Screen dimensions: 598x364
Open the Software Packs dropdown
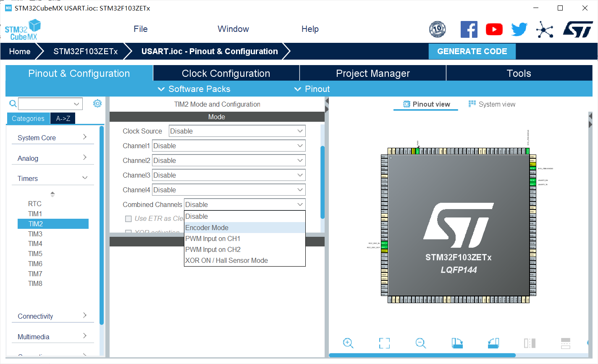tap(194, 89)
